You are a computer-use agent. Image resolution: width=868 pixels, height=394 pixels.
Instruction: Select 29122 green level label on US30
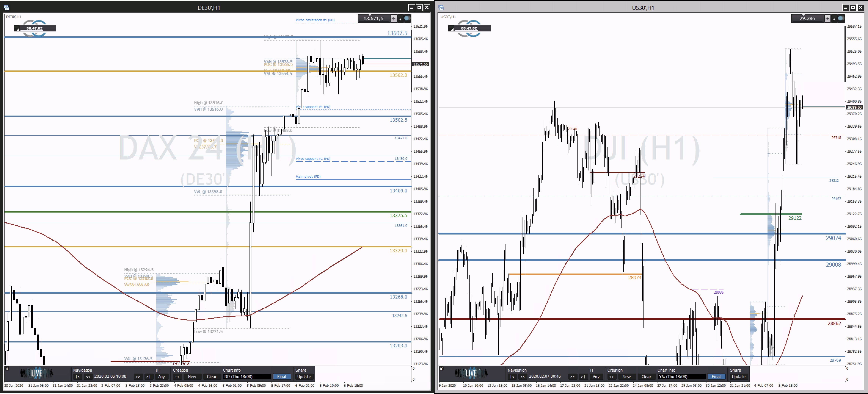click(795, 218)
